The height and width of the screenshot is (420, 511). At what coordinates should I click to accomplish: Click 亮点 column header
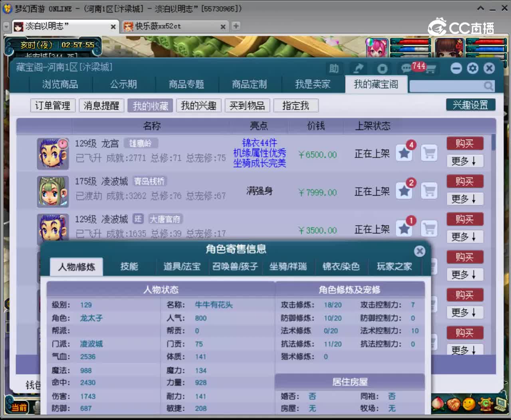coord(259,126)
